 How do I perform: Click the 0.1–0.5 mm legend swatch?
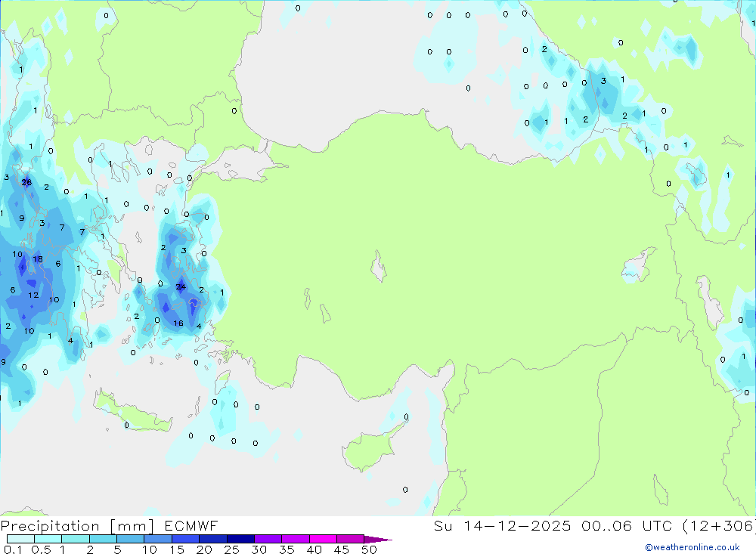pos(20,539)
